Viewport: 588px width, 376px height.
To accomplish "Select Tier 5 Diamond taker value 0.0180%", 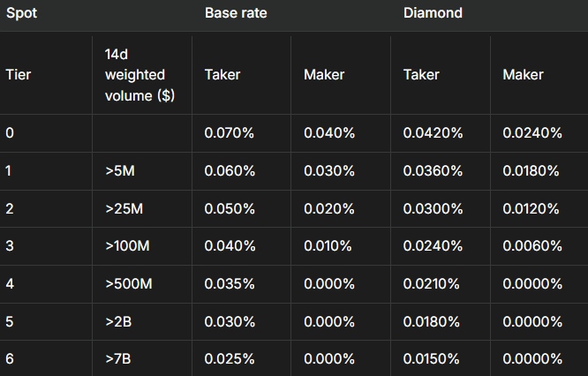I will pos(431,321).
